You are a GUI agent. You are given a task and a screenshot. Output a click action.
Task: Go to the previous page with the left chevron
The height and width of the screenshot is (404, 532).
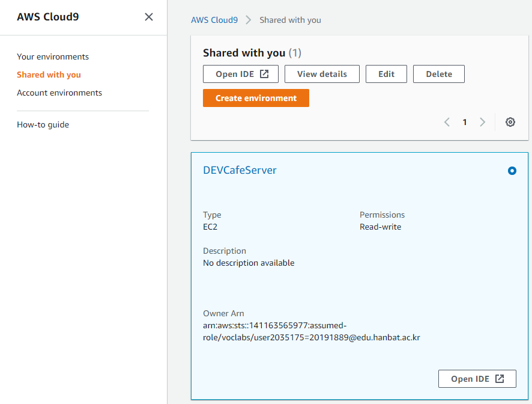coord(447,122)
